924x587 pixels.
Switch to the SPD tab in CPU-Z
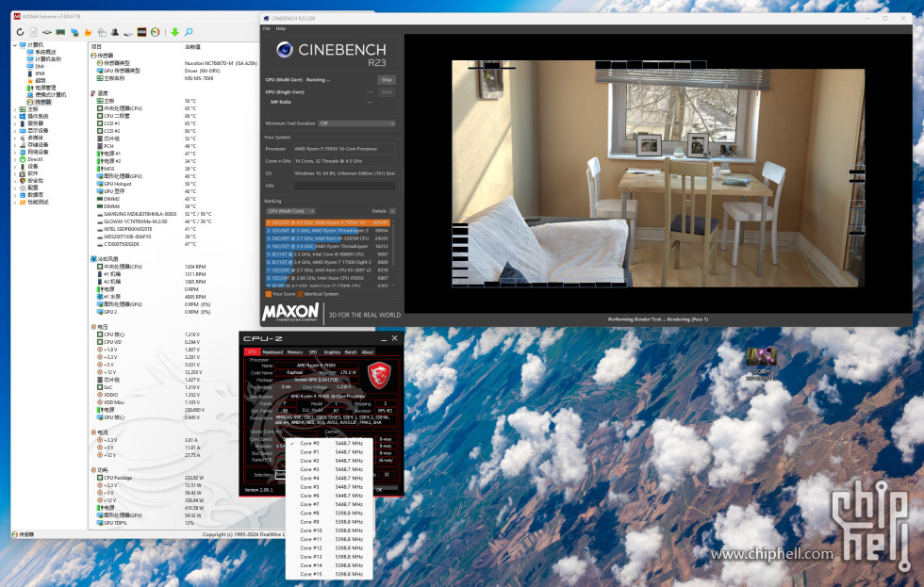[313, 352]
